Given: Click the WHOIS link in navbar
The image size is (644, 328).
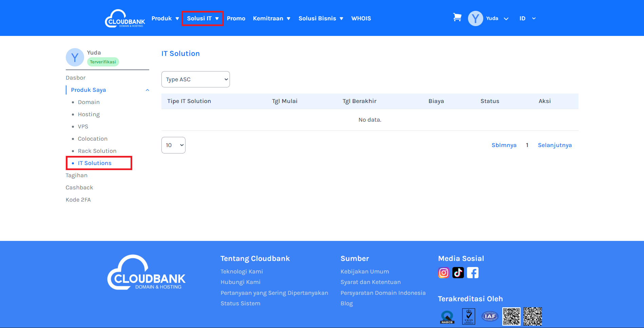Looking at the screenshot, I should 361,19.
